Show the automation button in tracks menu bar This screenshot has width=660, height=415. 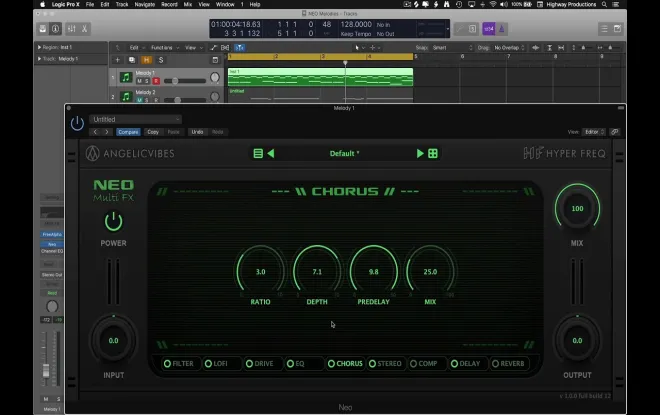214,48
